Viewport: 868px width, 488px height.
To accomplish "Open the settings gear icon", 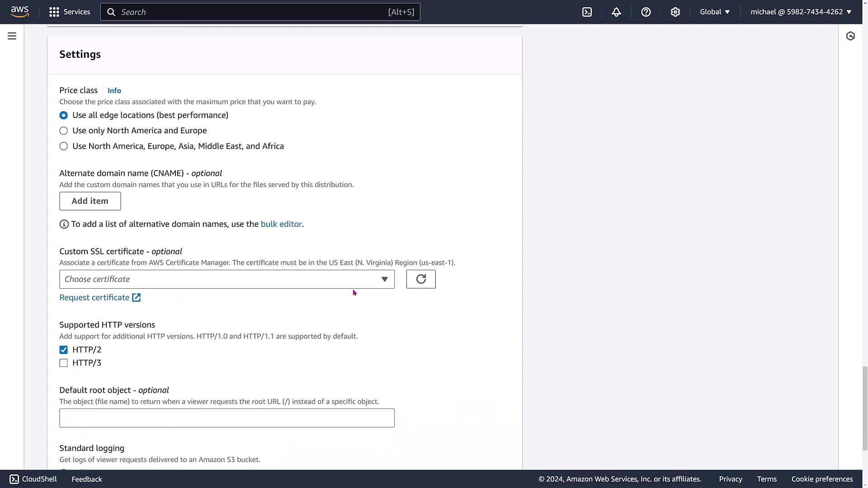I will pos(675,12).
